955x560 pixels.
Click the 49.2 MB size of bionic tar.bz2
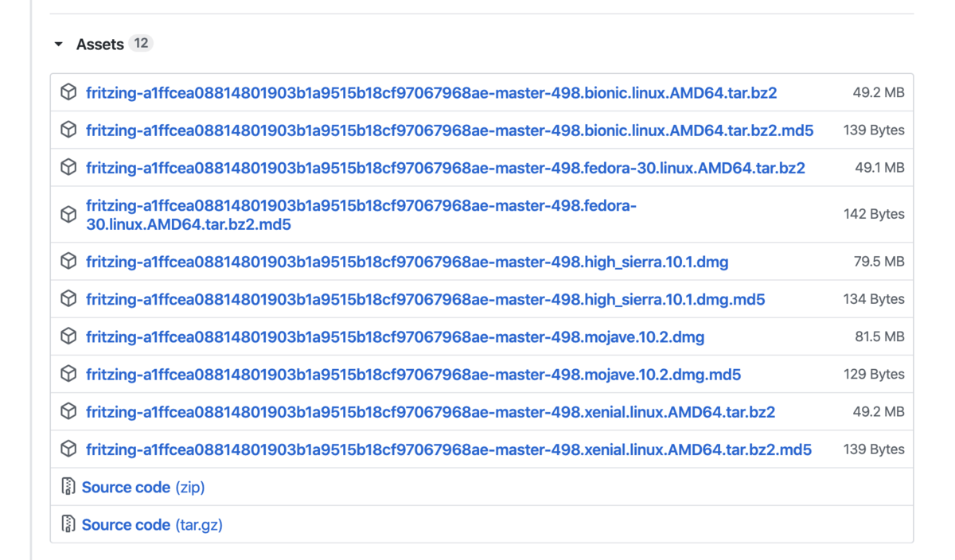[879, 93]
